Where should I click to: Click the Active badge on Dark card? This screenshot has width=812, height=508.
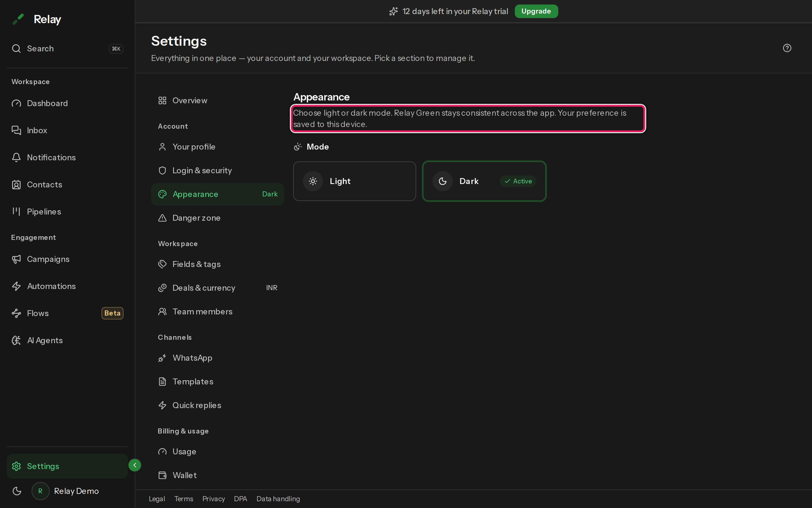(x=518, y=181)
